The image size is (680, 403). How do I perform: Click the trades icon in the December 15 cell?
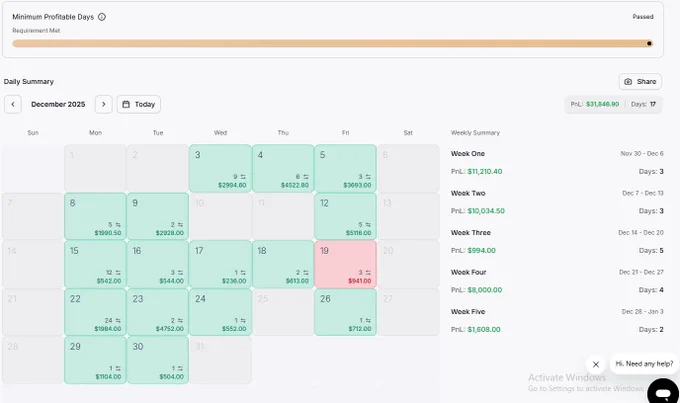click(118, 272)
